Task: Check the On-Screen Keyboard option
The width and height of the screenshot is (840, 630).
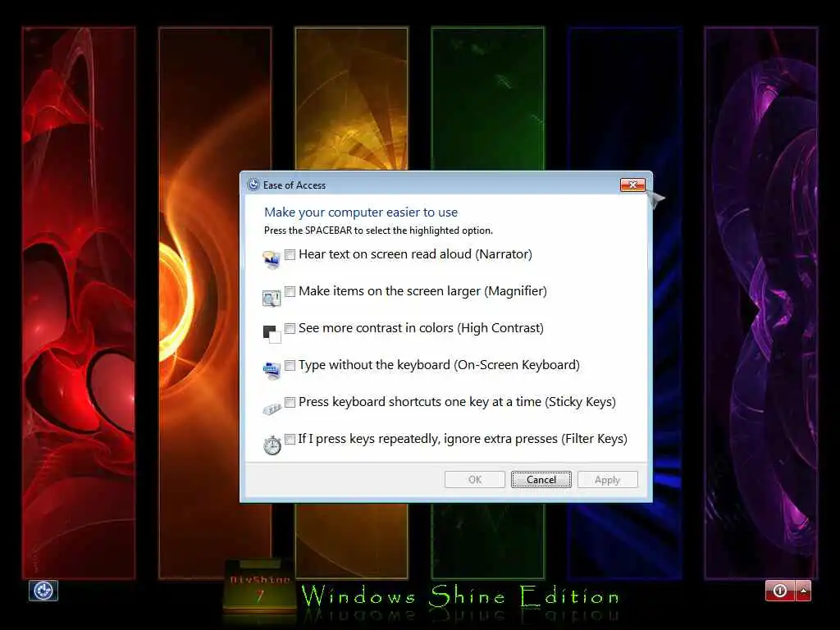Action: [290, 365]
